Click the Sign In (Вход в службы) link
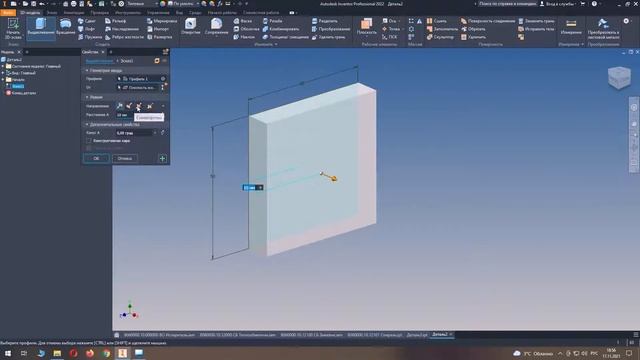 [559, 4]
